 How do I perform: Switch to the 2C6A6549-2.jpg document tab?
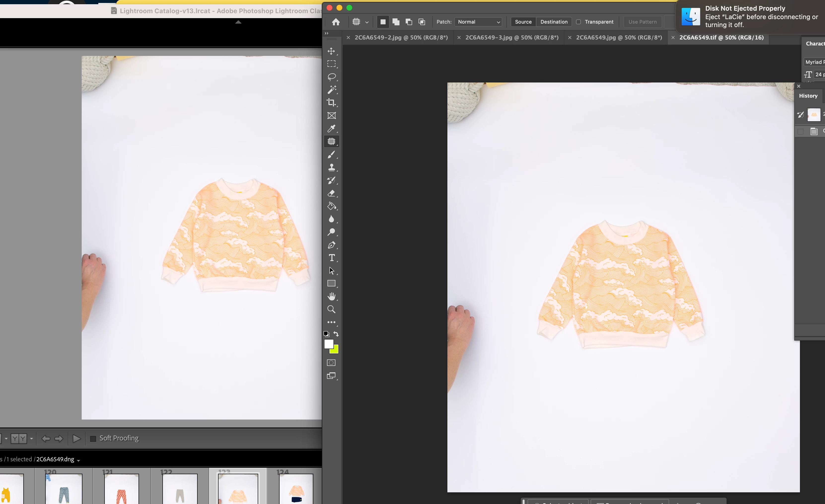point(401,38)
